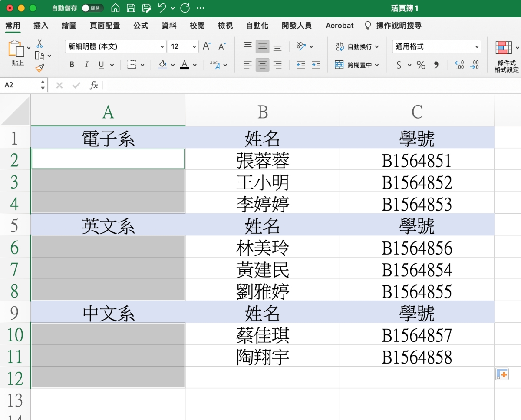
Task: Undo the last action
Action: point(162,8)
